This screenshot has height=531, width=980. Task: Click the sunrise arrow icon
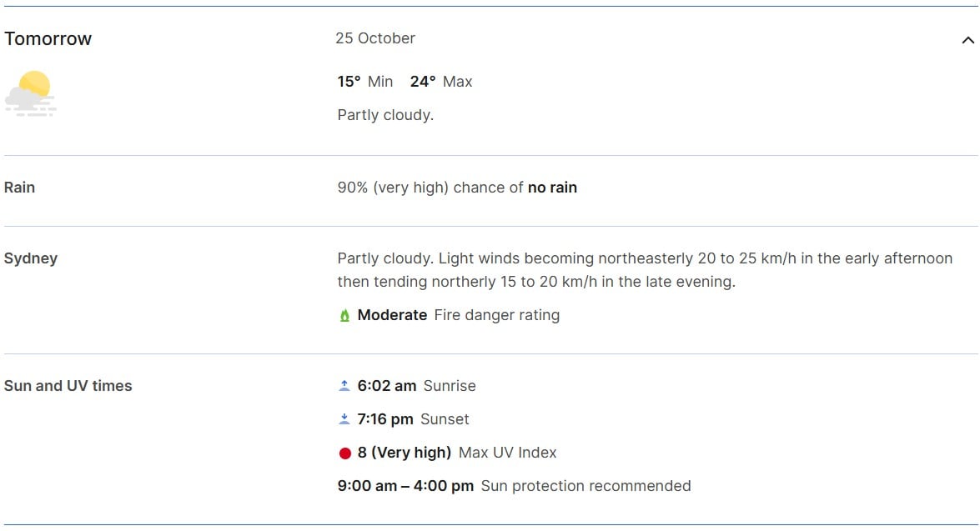(344, 386)
